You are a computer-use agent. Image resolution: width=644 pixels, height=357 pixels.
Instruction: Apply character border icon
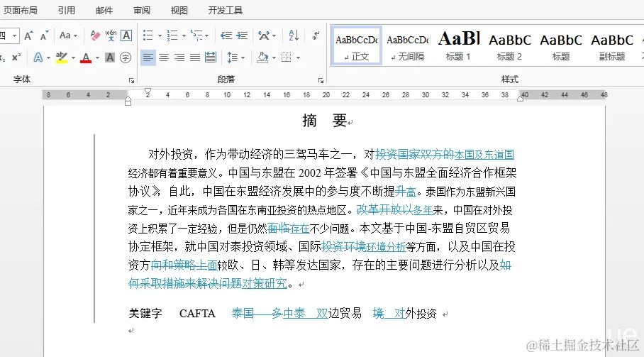(126, 35)
